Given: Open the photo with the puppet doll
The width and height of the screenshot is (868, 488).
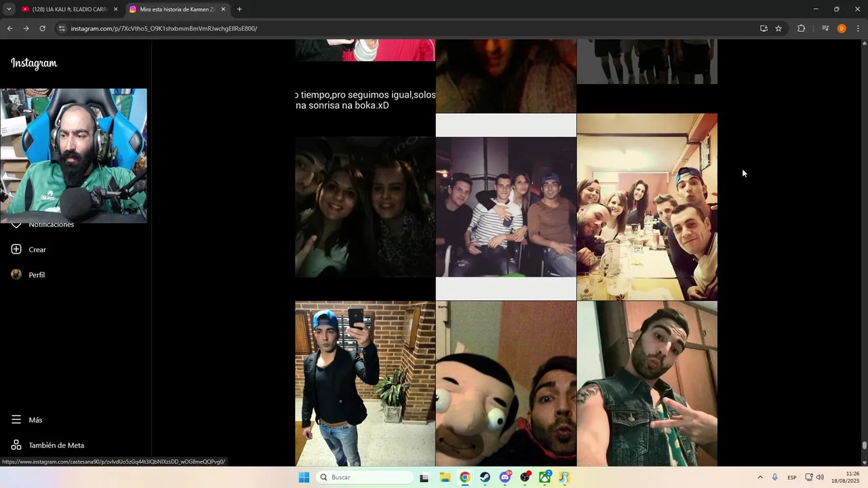Looking at the screenshot, I should pyautogui.click(x=506, y=384).
